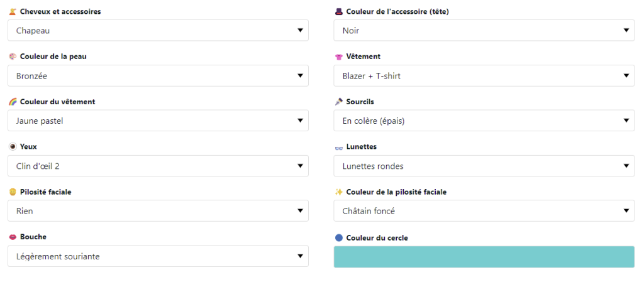Click the sparkles icon by Couleur de la pilosité faciale
The width and height of the screenshot is (644, 282).
[339, 192]
